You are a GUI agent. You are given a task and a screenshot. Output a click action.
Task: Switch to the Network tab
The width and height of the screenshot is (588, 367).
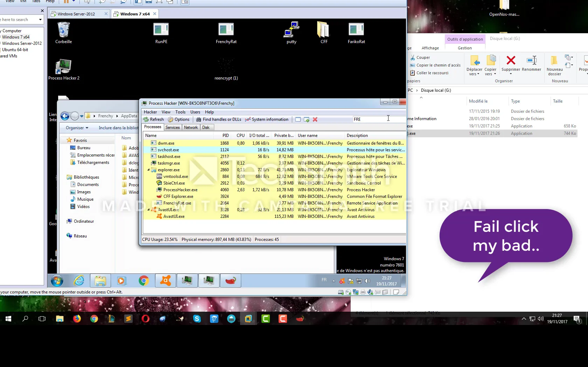click(191, 127)
